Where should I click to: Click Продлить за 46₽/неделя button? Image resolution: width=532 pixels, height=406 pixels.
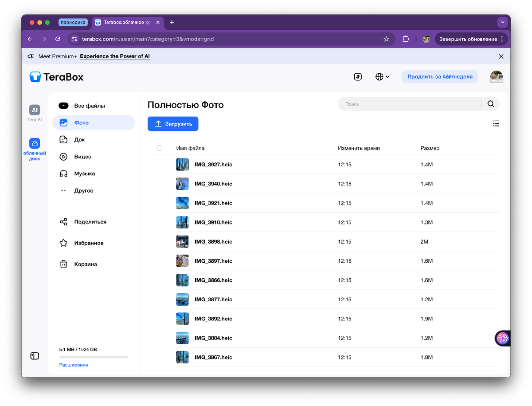click(440, 77)
